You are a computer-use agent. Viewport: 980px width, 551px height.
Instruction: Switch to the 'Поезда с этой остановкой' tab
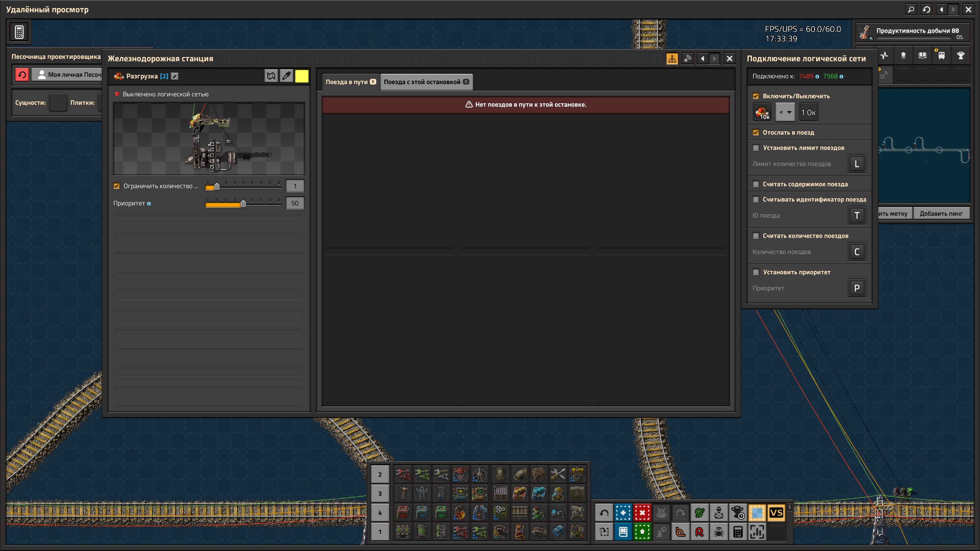point(426,82)
